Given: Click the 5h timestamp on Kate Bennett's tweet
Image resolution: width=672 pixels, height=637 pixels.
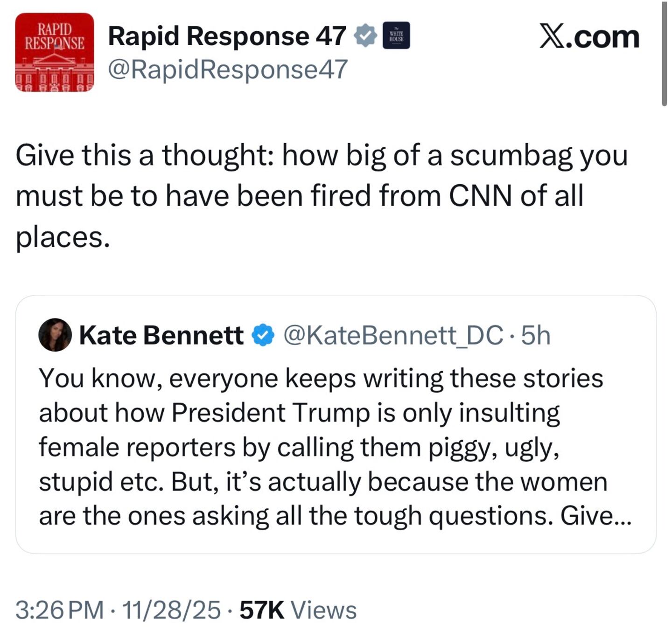Looking at the screenshot, I should 535,334.
